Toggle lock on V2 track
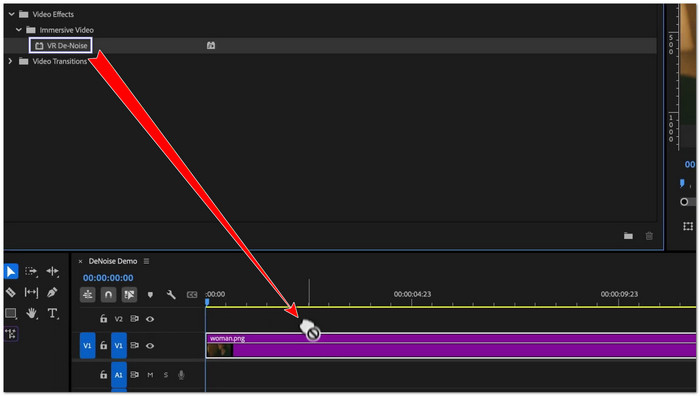Image resolution: width=700 pixels, height=396 pixels. [x=104, y=319]
